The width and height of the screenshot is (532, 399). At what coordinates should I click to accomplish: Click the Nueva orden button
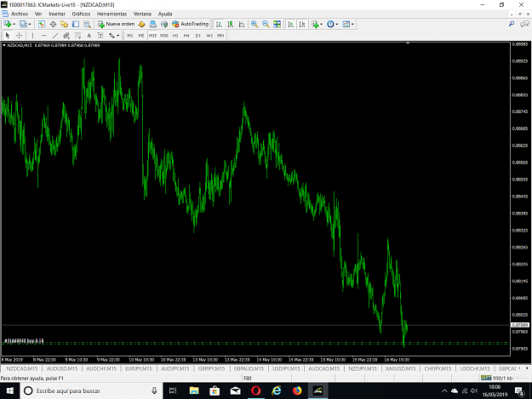click(117, 24)
